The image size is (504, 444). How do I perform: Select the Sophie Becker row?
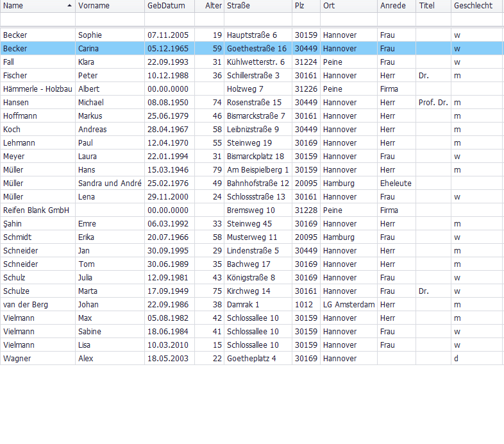pos(38,35)
